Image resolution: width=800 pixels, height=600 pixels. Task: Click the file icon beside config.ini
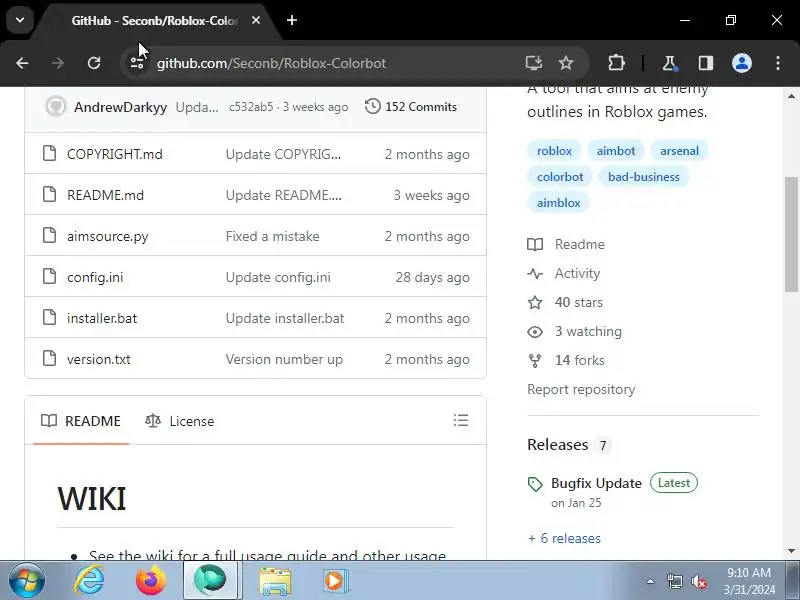point(49,276)
